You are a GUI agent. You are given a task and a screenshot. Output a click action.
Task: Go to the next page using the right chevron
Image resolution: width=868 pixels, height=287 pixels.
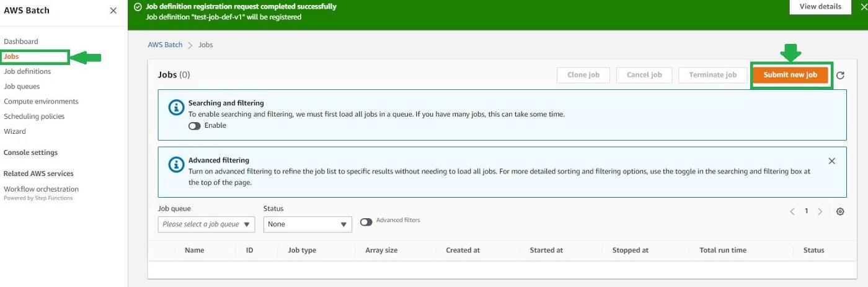(x=820, y=211)
